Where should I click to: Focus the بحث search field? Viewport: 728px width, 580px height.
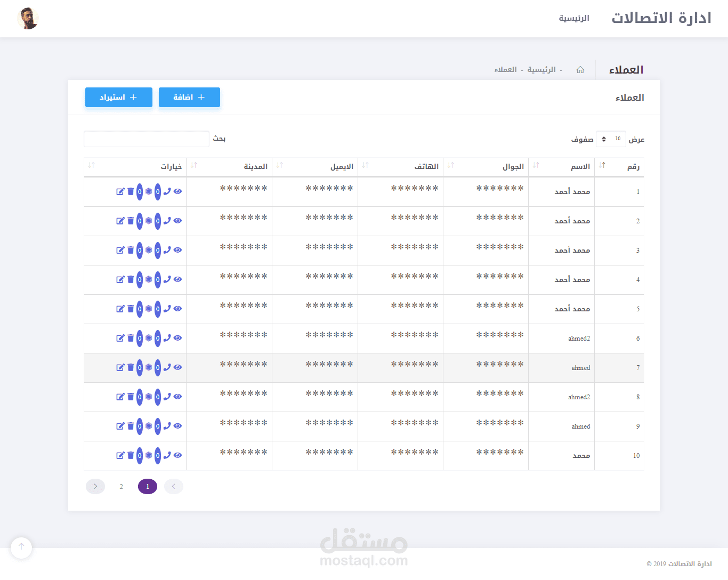pos(147,139)
